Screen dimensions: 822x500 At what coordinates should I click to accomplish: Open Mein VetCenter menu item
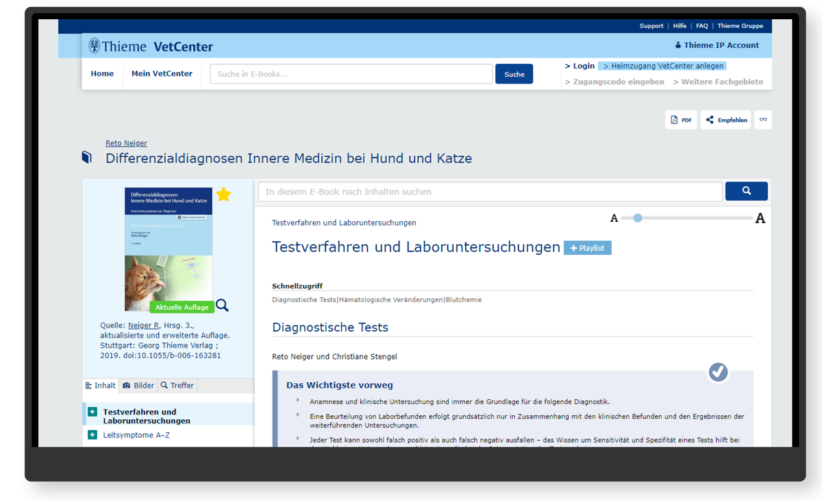162,74
